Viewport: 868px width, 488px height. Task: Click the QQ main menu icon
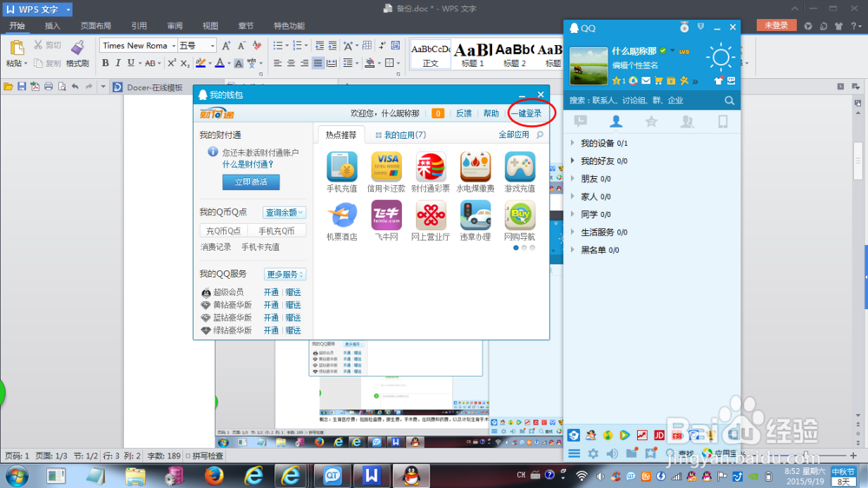pos(574,453)
